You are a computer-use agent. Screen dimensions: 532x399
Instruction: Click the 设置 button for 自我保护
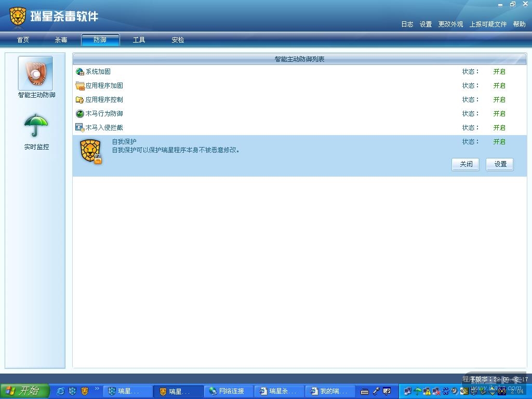(500, 164)
